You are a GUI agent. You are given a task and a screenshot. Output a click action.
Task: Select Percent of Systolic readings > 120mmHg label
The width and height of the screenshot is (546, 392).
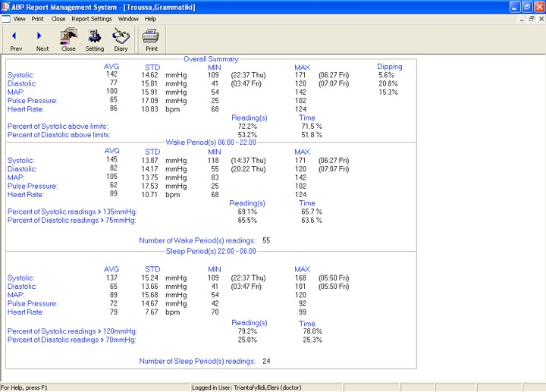[x=73, y=331]
